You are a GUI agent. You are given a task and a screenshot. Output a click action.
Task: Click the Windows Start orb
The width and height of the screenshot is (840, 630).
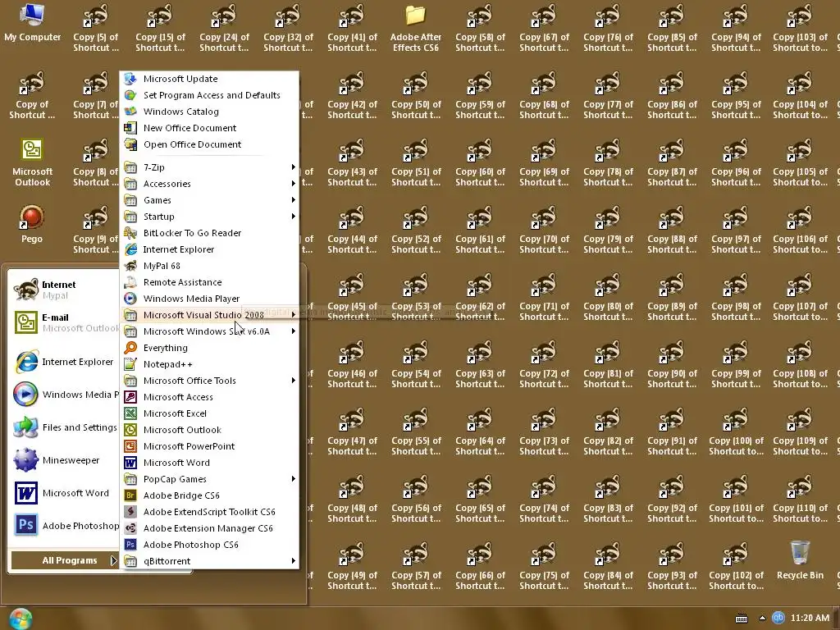click(x=20, y=619)
